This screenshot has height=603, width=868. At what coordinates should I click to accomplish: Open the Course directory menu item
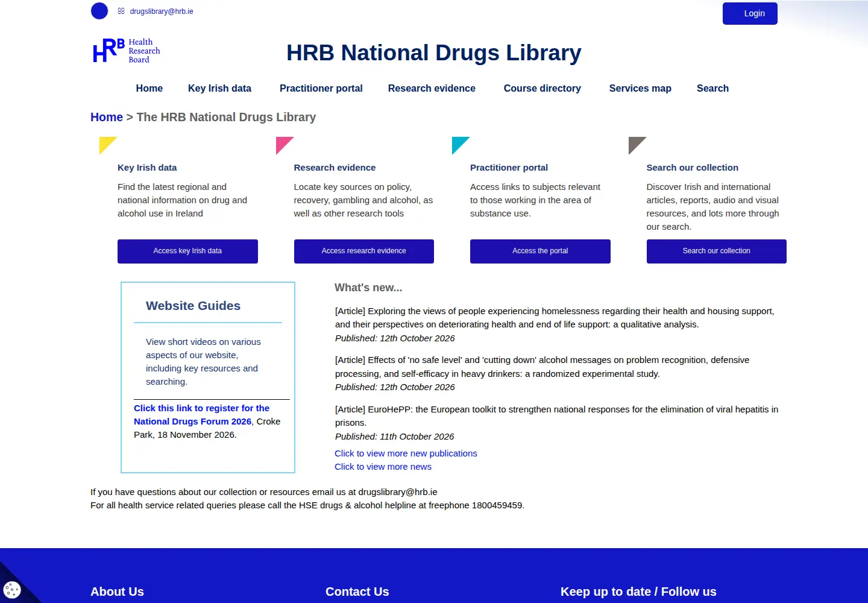tap(542, 88)
